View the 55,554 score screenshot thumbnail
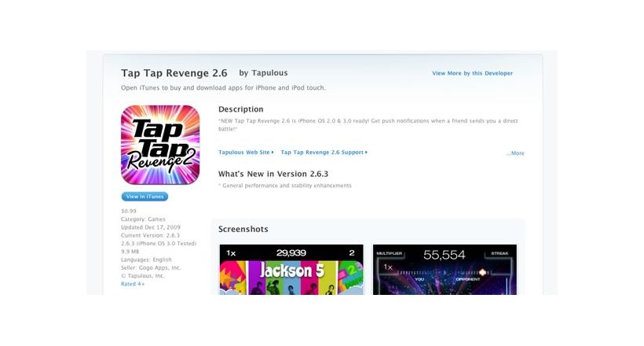Screen dimensions: 644x346 (445, 270)
